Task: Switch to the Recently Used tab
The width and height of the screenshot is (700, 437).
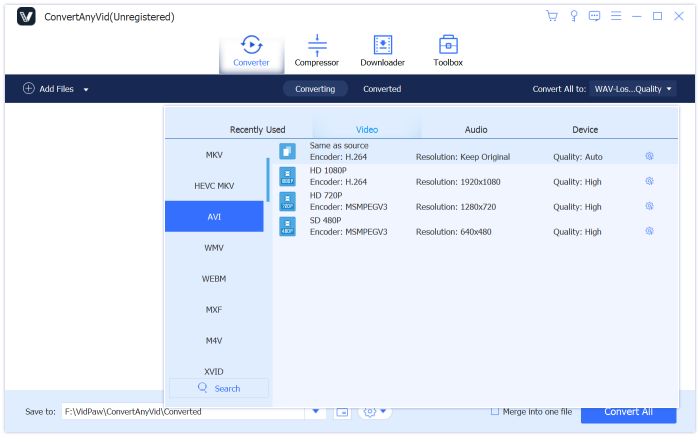Action: tap(257, 129)
